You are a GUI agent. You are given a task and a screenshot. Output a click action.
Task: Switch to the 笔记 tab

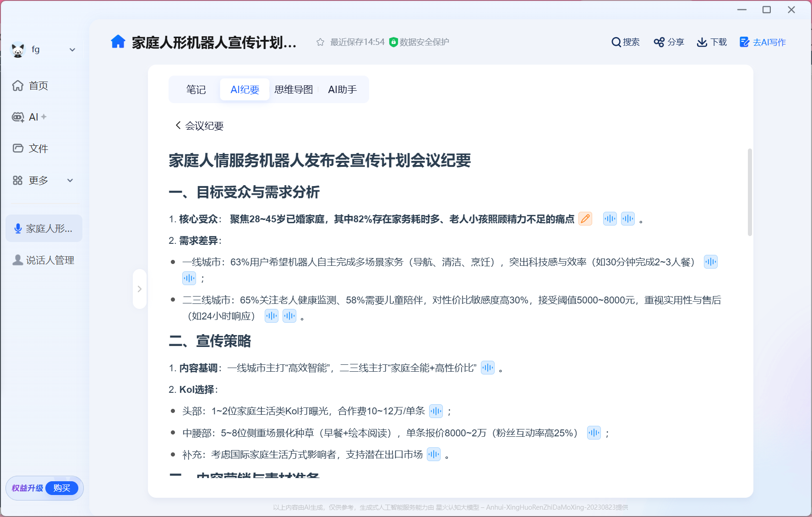196,89
